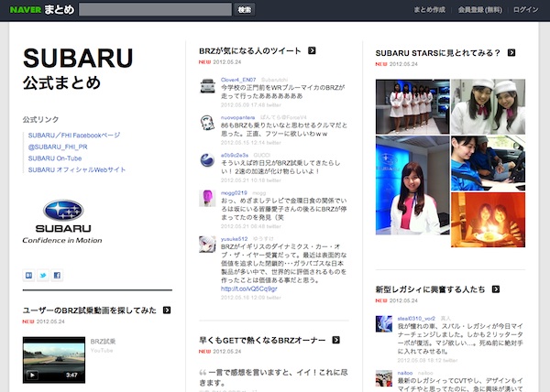Expand the BRZが気になる人のツイート section arrow
550x392 pixels.
pyautogui.click(x=313, y=51)
